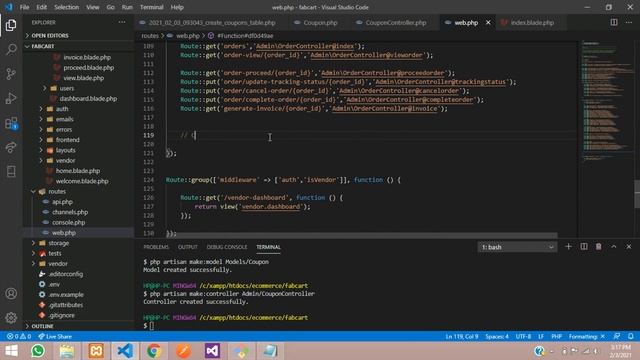640x360 pixels.
Task: Open editor more actions ellipsis
Action: coord(629,22)
